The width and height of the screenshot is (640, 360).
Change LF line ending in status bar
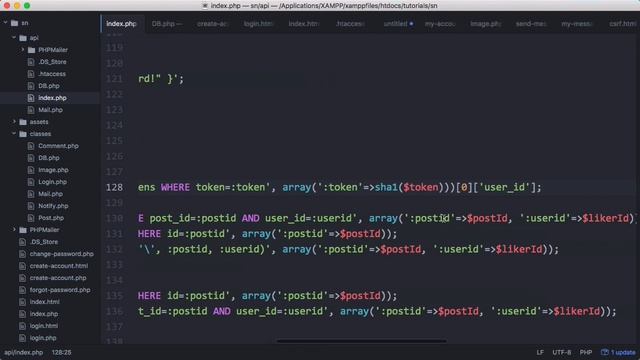point(540,352)
